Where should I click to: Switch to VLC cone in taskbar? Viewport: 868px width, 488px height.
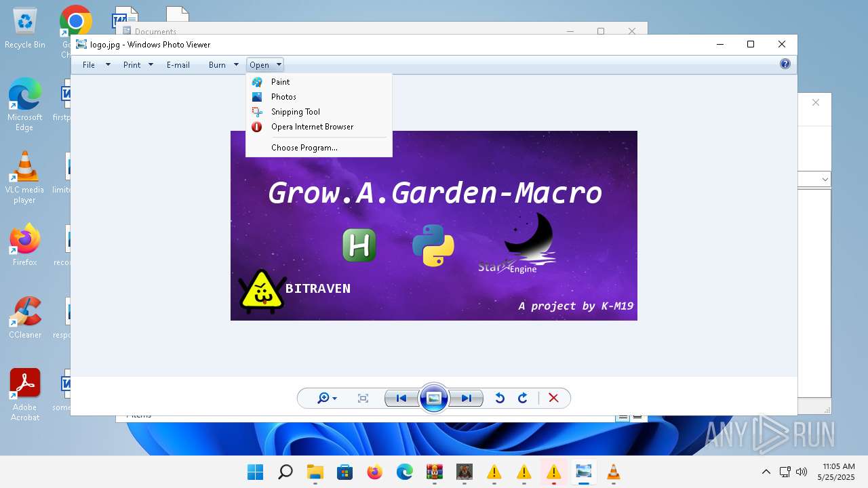click(614, 472)
